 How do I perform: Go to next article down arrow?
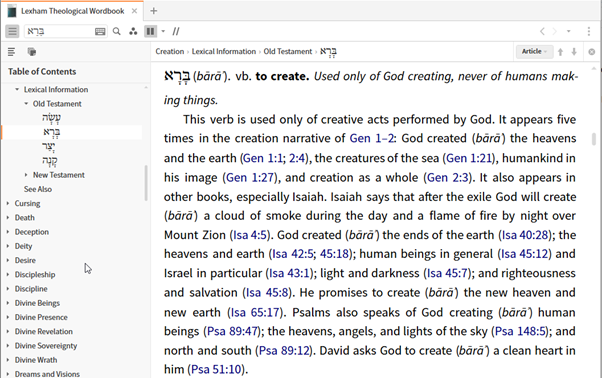[574, 52]
